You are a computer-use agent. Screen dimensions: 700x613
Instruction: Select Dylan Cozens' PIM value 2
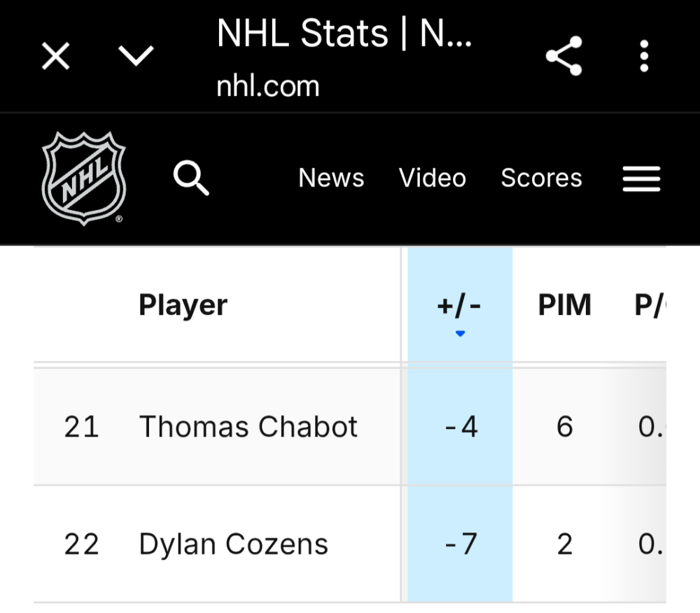pos(565,544)
